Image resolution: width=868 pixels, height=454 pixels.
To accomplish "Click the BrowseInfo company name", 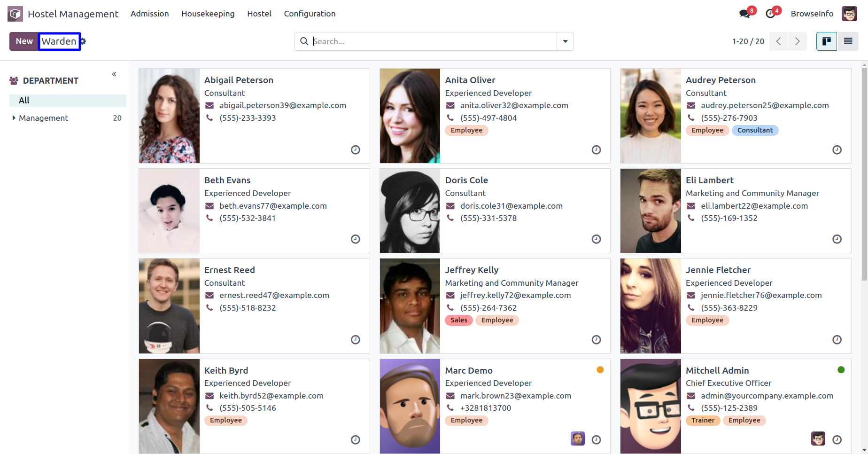I will 812,14.
